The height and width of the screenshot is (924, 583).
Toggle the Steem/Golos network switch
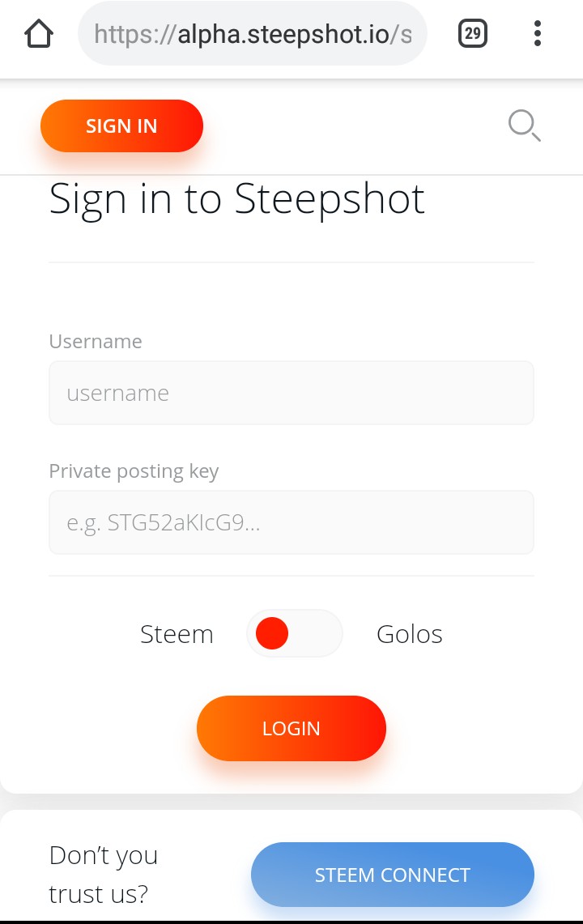295,633
